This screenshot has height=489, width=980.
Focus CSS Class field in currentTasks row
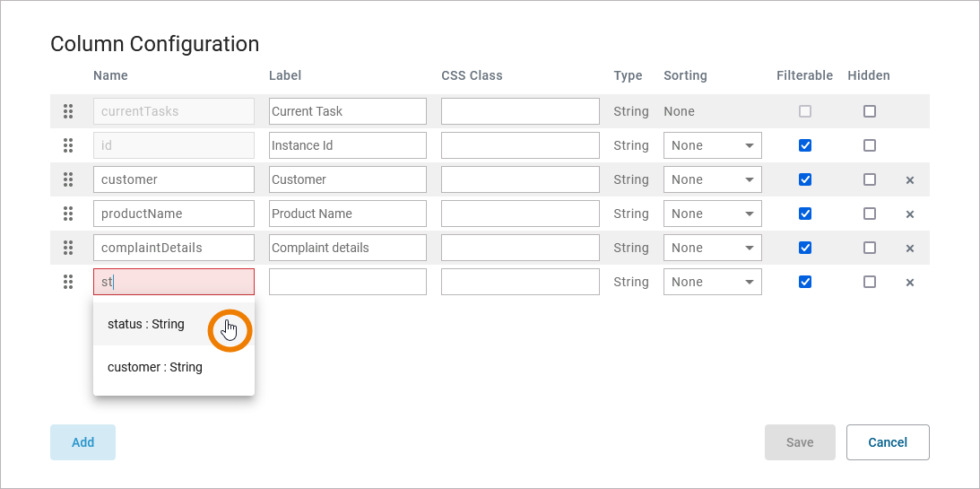click(520, 111)
